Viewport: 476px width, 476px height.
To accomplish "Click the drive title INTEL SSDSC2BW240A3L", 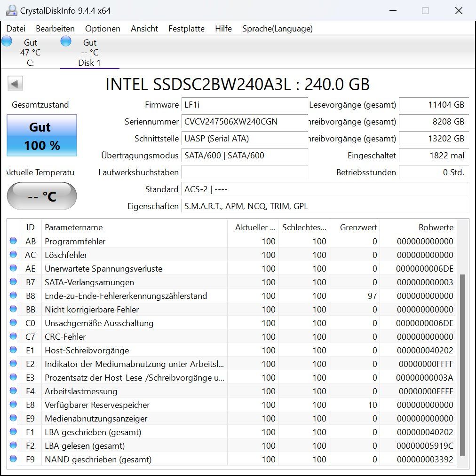I will [238, 84].
